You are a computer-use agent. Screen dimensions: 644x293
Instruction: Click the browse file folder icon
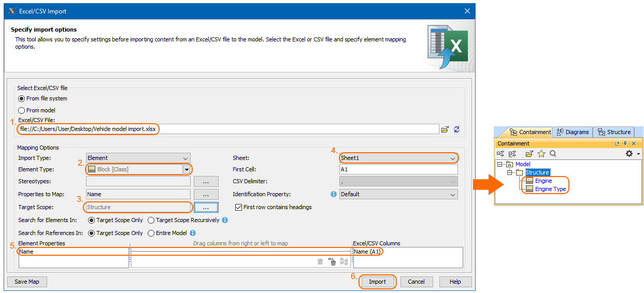(x=445, y=129)
